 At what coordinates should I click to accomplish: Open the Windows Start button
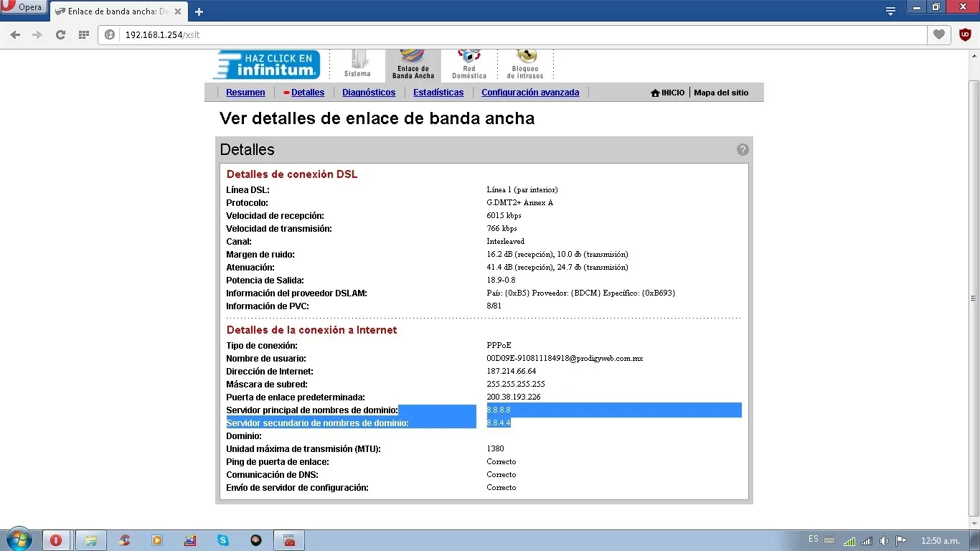point(19,540)
